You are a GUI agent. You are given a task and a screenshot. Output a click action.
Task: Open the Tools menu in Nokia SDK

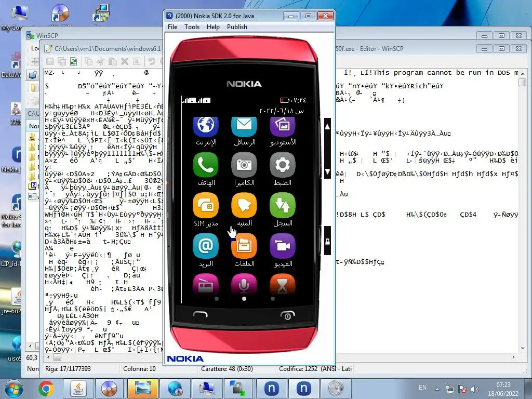[x=192, y=27]
